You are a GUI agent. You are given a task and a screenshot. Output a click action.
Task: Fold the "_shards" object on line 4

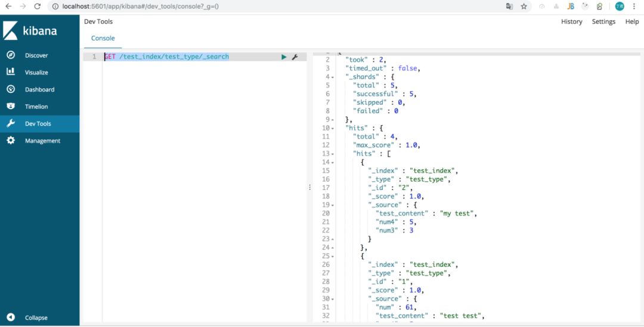[332, 77]
